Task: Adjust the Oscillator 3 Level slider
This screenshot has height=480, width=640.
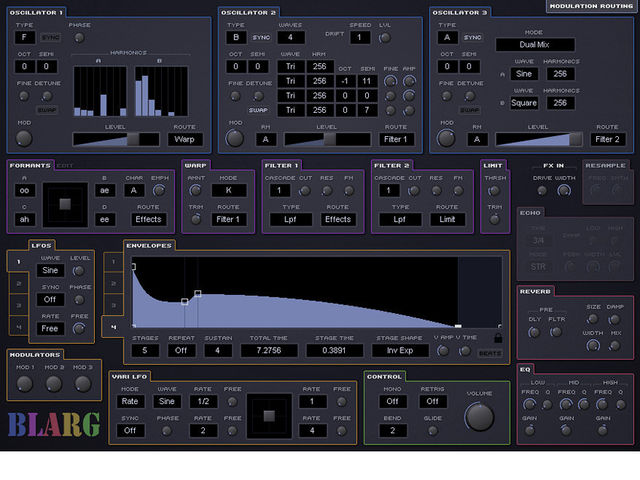Action: click(x=539, y=139)
